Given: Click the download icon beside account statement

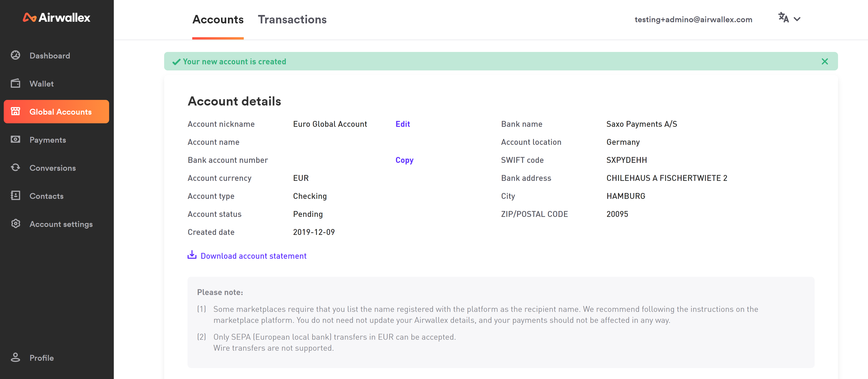Looking at the screenshot, I should click(x=192, y=255).
